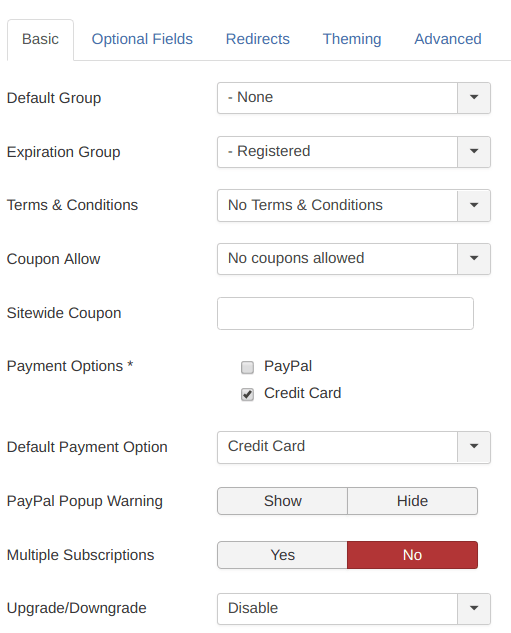Go to the Advanced tab
The image size is (511, 633).
(448, 39)
